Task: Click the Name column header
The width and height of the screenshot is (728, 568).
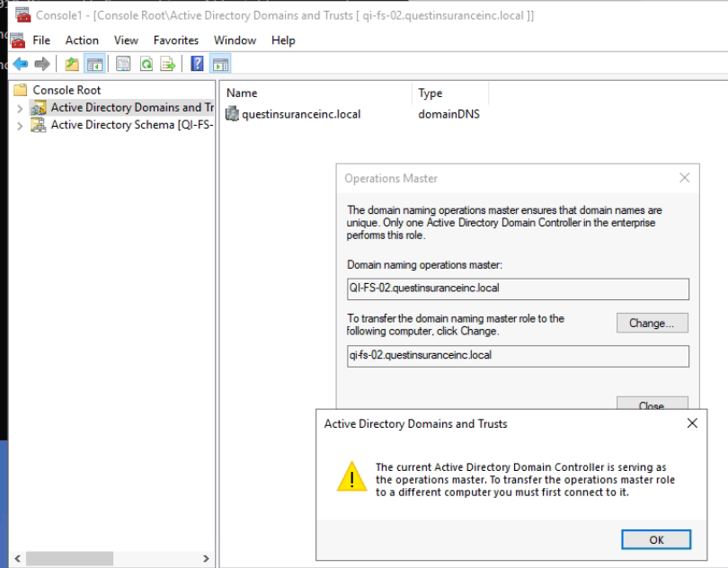Action: coord(316,93)
